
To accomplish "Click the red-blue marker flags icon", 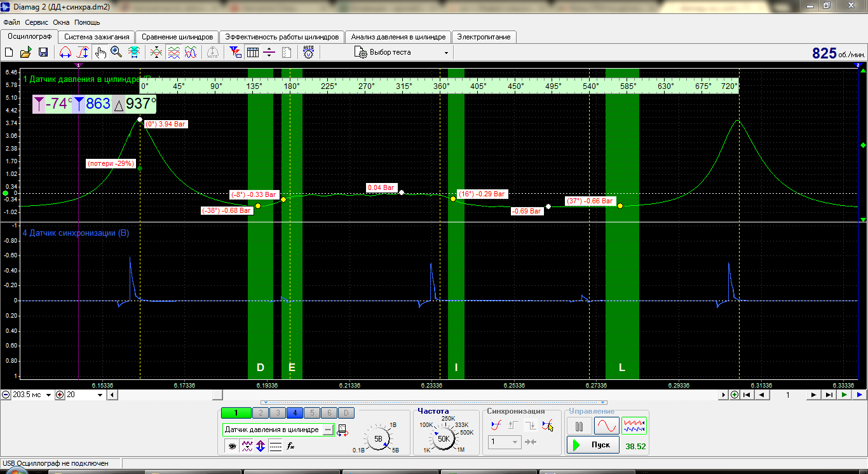I will (x=235, y=53).
